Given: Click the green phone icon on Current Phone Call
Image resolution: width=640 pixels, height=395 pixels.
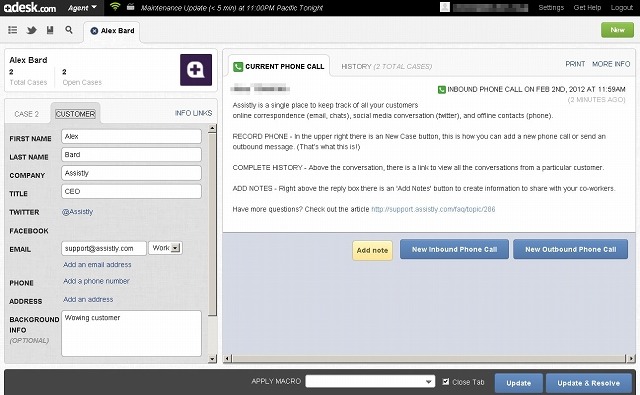Looking at the screenshot, I should tap(238, 67).
